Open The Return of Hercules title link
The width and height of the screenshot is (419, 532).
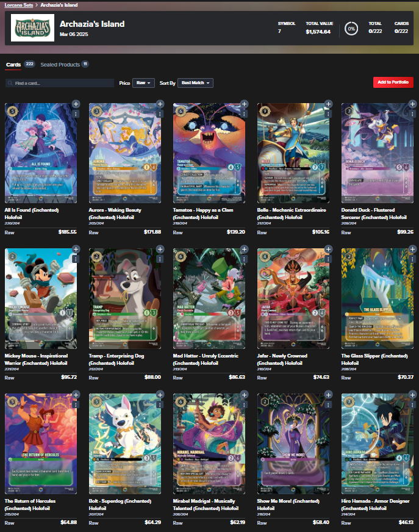pyautogui.click(x=30, y=505)
